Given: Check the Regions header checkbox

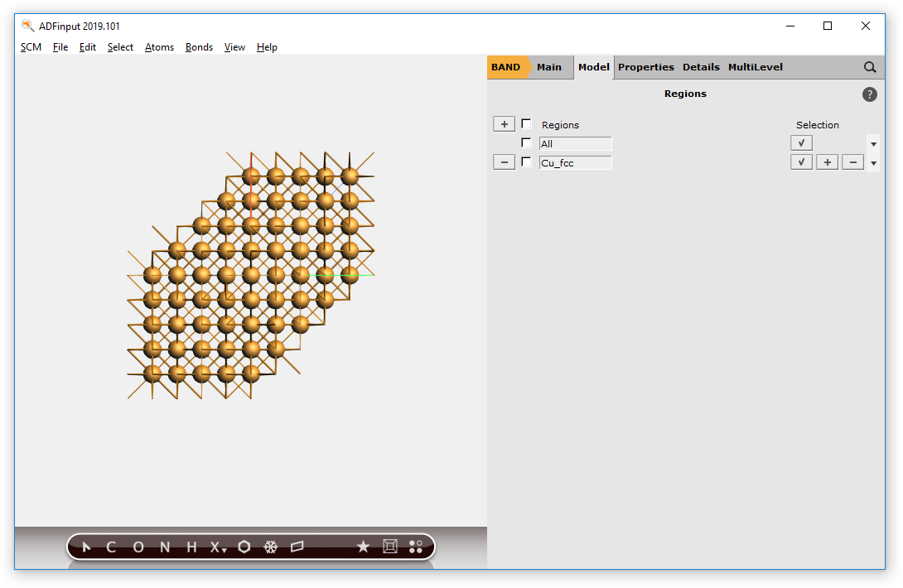Looking at the screenshot, I should pos(526,123).
